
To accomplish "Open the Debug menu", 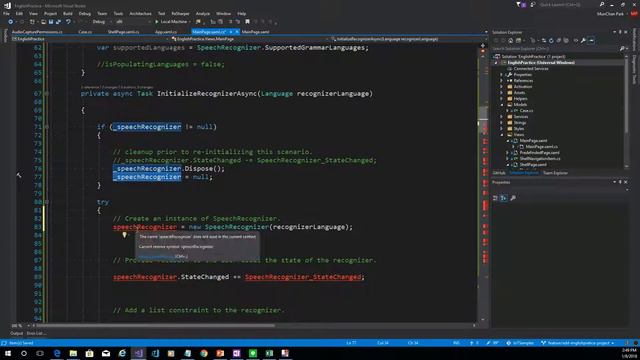I will (84, 13).
